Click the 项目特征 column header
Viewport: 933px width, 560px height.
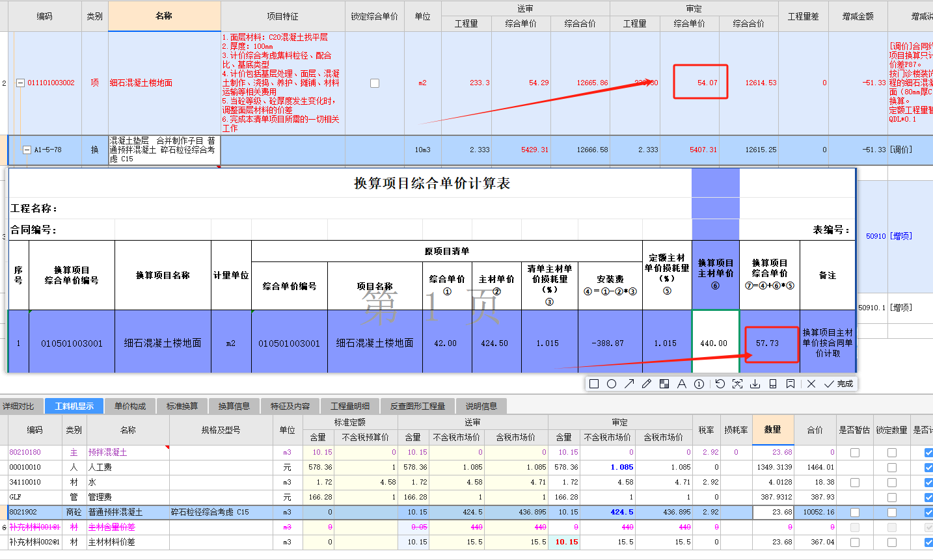click(x=283, y=16)
